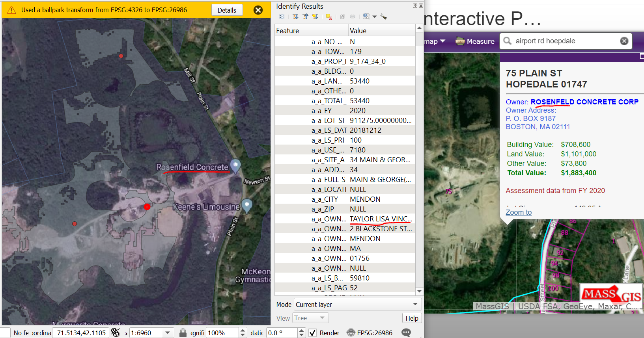Image resolution: width=644 pixels, height=338 pixels.
Task: Click the Rosenfield Concrete map pin
Action: coord(235,165)
